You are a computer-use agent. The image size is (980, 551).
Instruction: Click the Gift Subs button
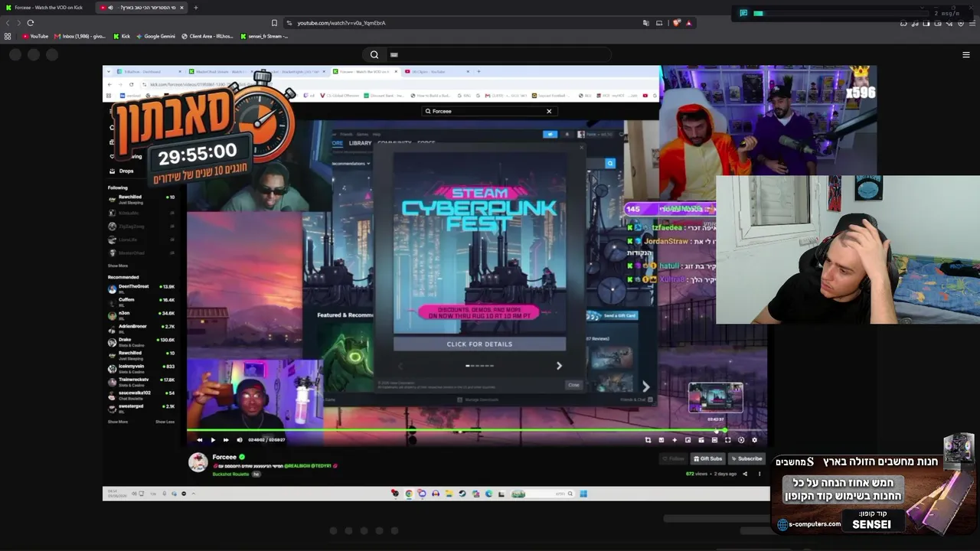[x=707, y=458]
